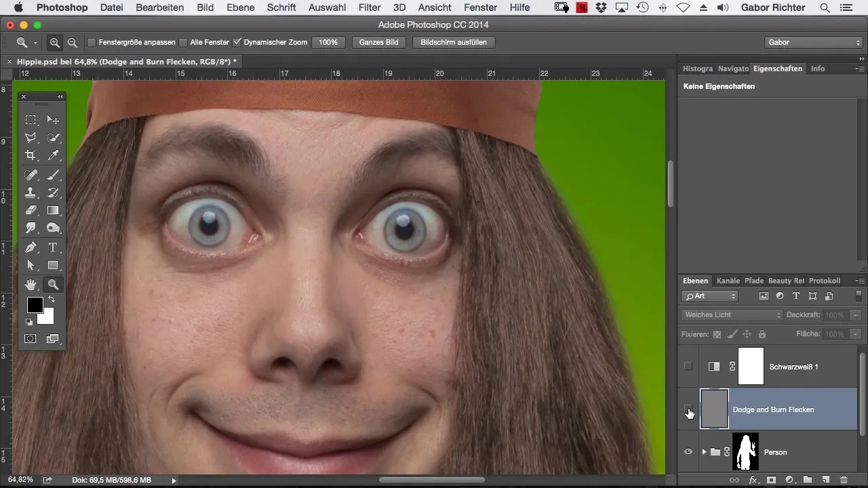Image resolution: width=868 pixels, height=488 pixels.
Task: Select the Smudge tool
Action: point(31,228)
